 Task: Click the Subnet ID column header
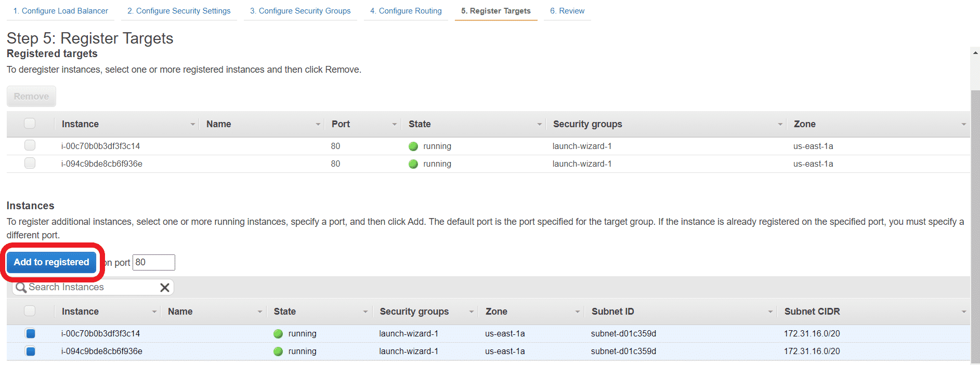[x=612, y=312]
